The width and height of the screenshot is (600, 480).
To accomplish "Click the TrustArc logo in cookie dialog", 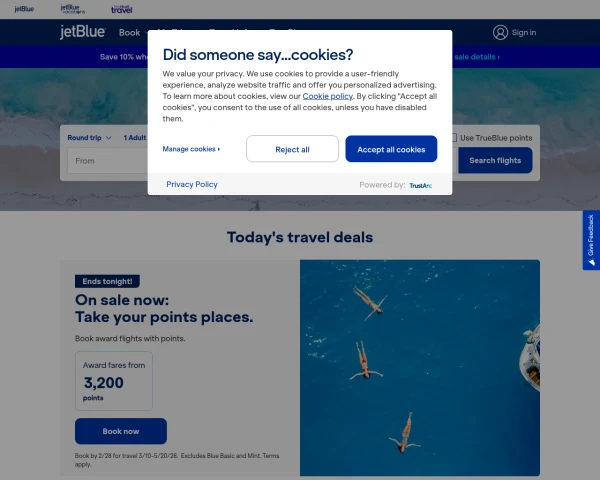I will (x=421, y=185).
